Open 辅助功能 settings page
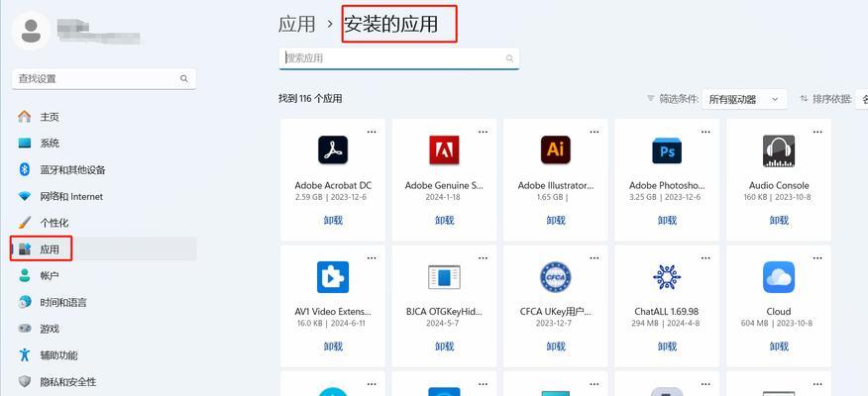 (x=103, y=355)
